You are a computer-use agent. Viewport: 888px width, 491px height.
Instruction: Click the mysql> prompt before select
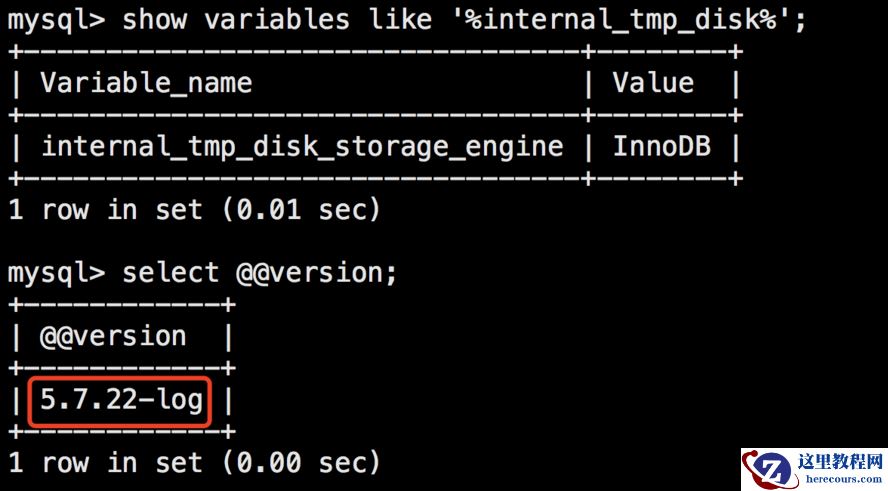click(55, 273)
